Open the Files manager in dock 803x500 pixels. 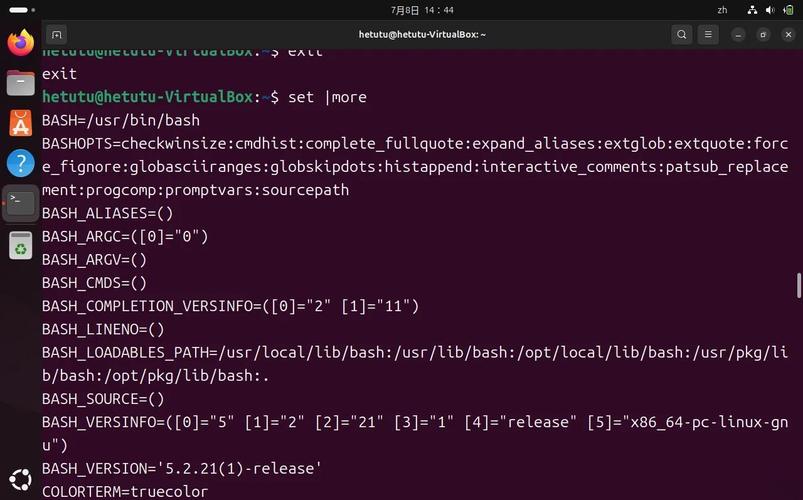(x=20, y=82)
